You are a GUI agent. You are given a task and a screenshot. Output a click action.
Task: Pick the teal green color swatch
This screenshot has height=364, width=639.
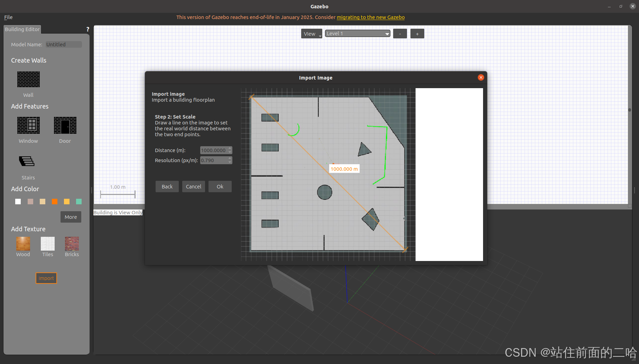[79, 202]
